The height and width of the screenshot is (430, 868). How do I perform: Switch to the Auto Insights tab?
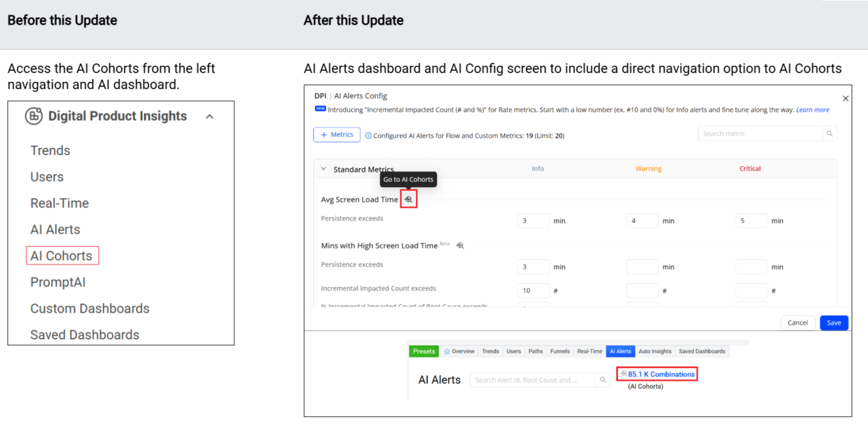click(x=655, y=351)
